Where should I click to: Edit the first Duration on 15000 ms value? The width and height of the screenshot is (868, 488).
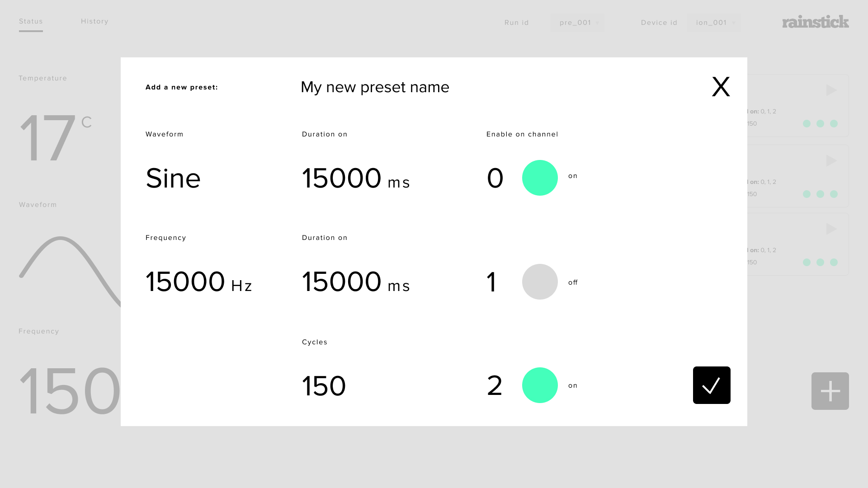(356, 178)
